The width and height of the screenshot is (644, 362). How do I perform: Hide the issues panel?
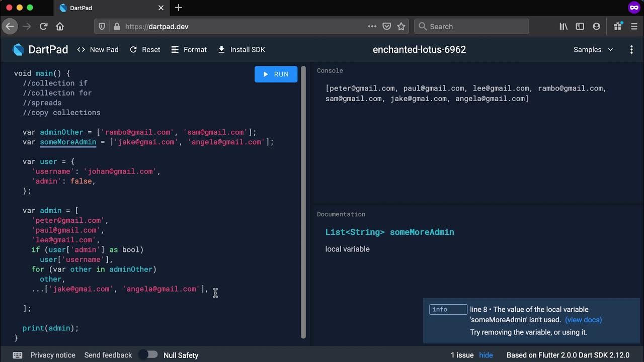tap(486, 355)
